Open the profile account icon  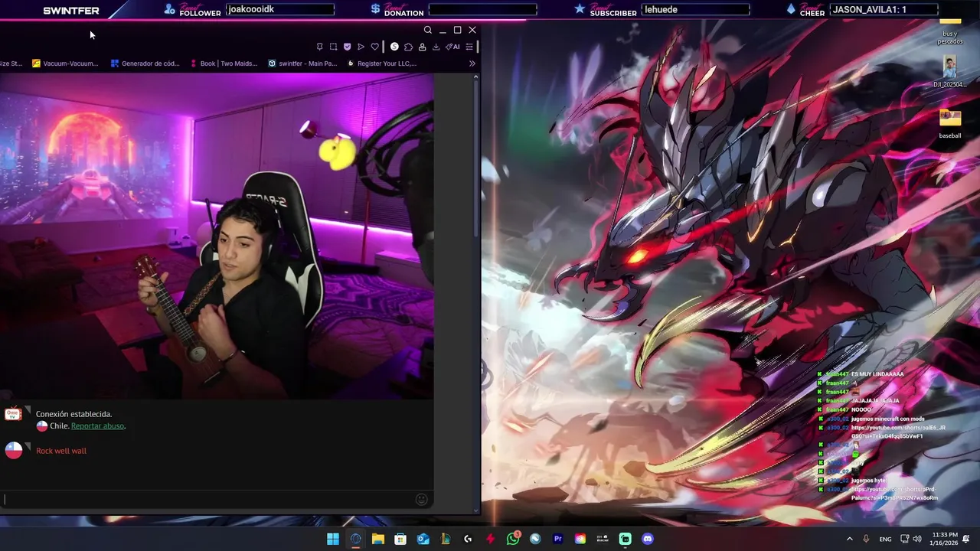(x=422, y=47)
